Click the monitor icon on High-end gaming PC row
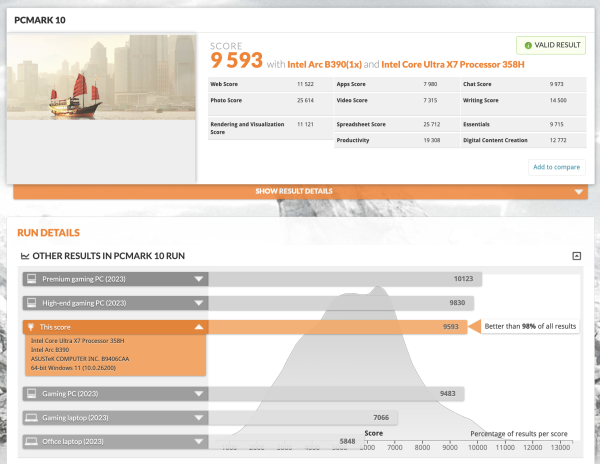This screenshot has width=600, height=464. [x=32, y=303]
